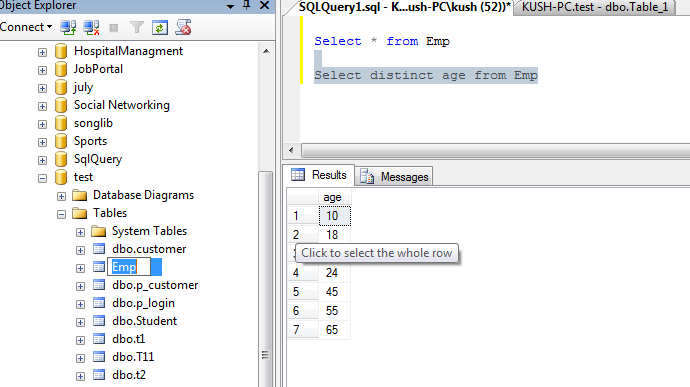Expand Database Diagrams folder
The image size is (690, 387).
click(61, 196)
